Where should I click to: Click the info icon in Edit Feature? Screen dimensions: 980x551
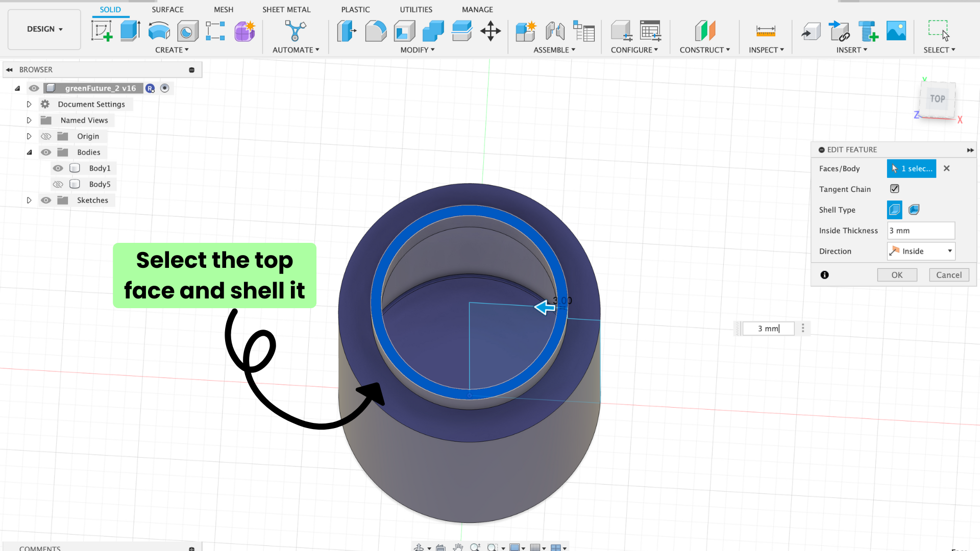pyautogui.click(x=824, y=275)
